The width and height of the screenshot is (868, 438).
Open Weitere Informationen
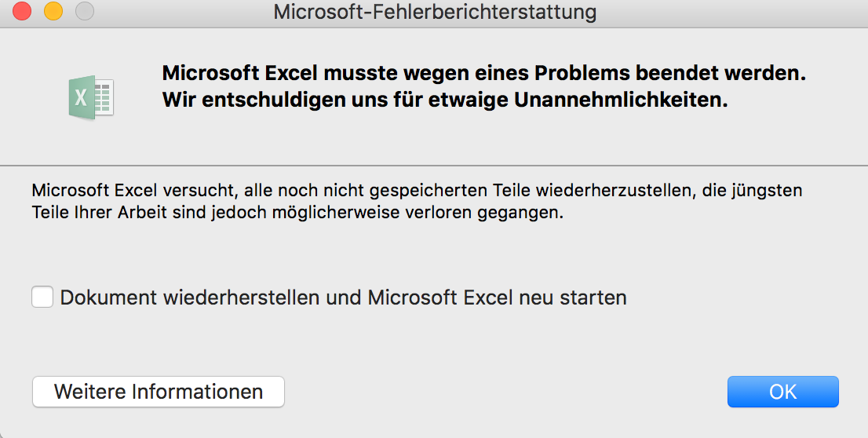coord(159,392)
